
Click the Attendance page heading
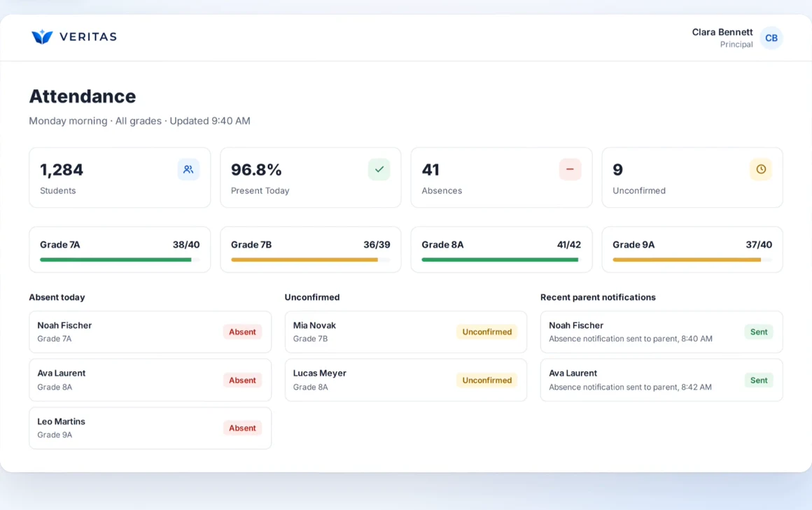coord(83,97)
